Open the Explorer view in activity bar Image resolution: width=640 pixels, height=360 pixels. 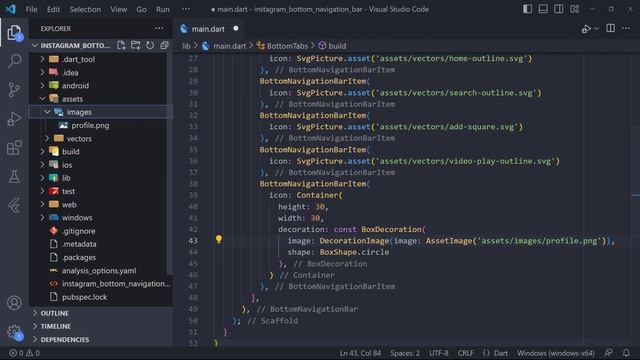click(14, 32)
